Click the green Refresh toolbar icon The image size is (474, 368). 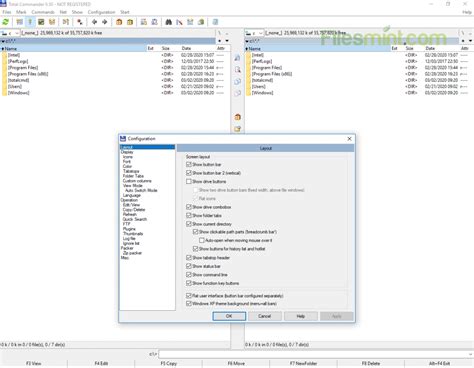click(6, 22)
